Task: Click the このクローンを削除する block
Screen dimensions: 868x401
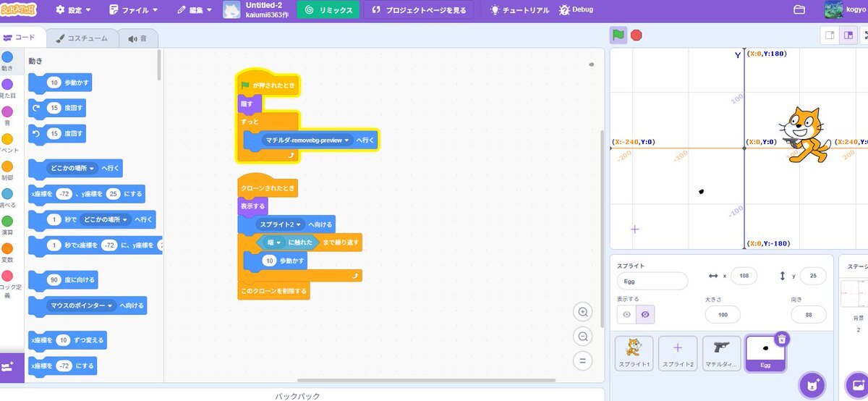Action: 273,292
